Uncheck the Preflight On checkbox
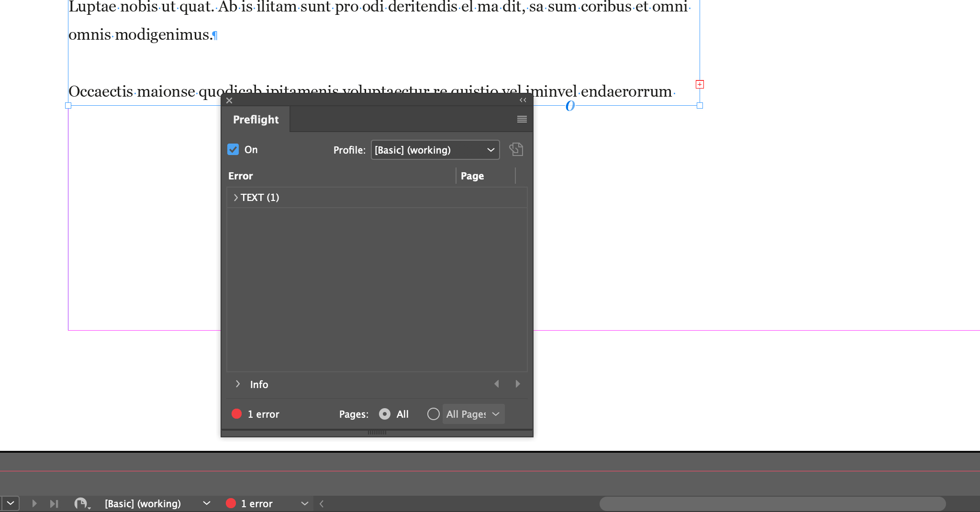This screenshot has width=980, height=512. coord(233,149)
